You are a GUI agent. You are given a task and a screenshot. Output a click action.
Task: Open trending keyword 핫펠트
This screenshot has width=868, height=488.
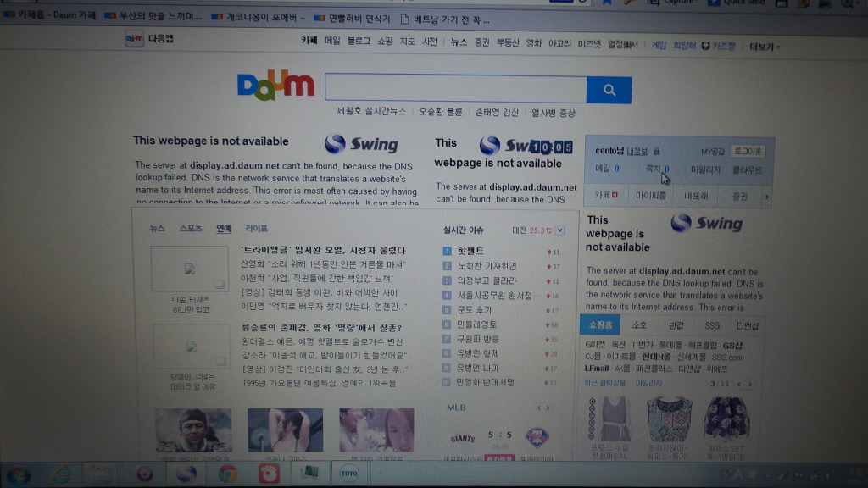(470, 251)
